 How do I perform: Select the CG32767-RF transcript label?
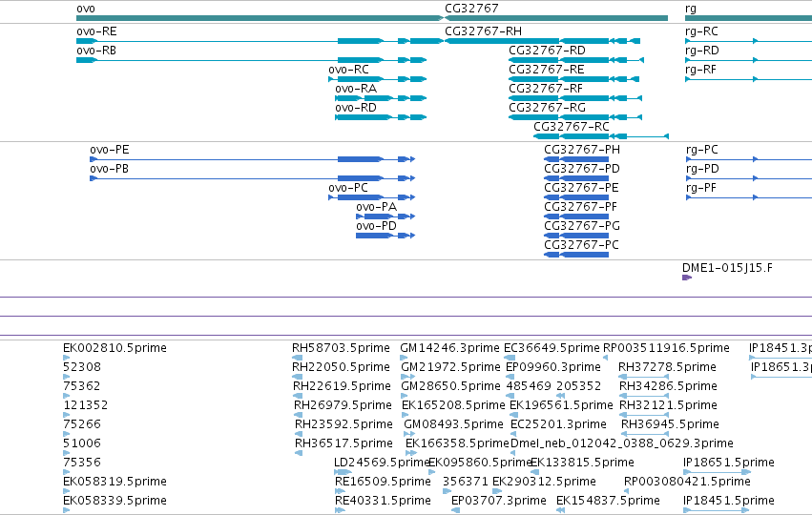[546, 89]
